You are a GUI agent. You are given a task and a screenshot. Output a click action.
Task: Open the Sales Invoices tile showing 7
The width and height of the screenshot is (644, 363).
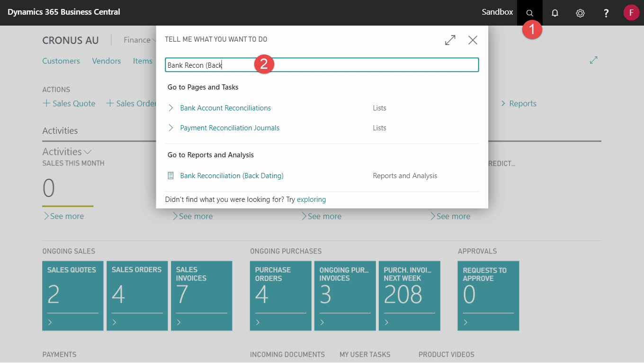[202, 296]
